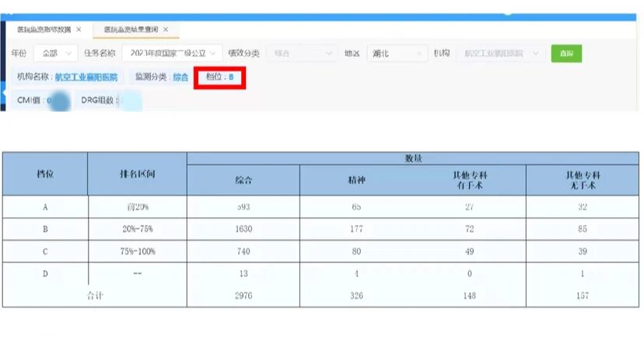The width and height of the screenshot is (644, 337).
Task: Click the 综合 link beside 监测分类
Action: (x=180, y=78)
